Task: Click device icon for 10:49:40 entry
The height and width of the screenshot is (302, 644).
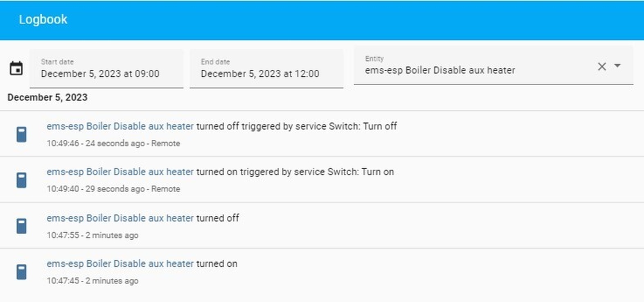Action: coord(21,180)
